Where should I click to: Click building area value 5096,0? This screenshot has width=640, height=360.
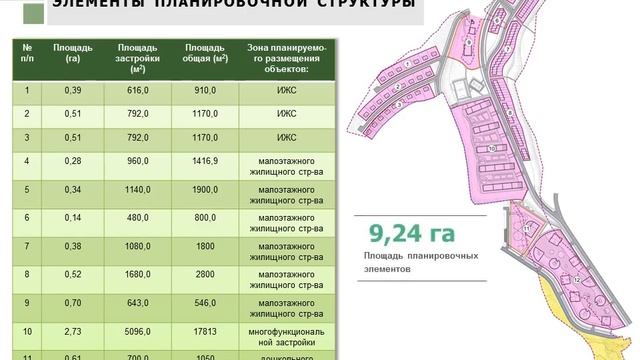pyautogui.click(x=138, y=332)
